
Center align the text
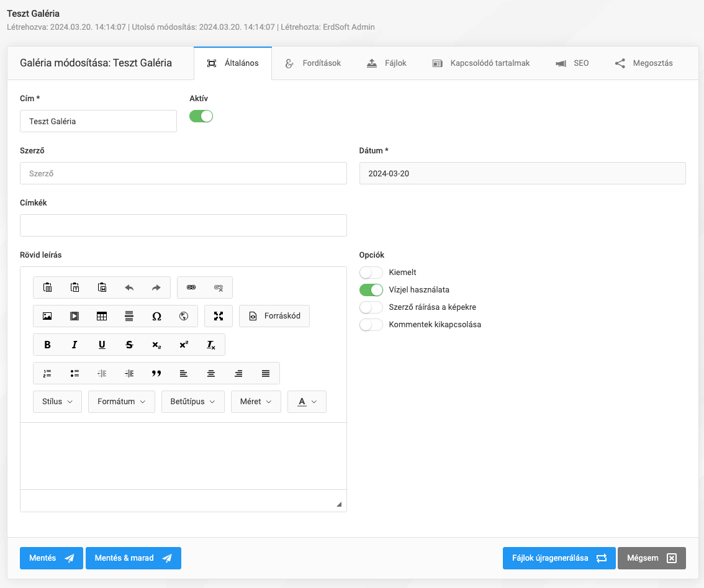point(211,373)
